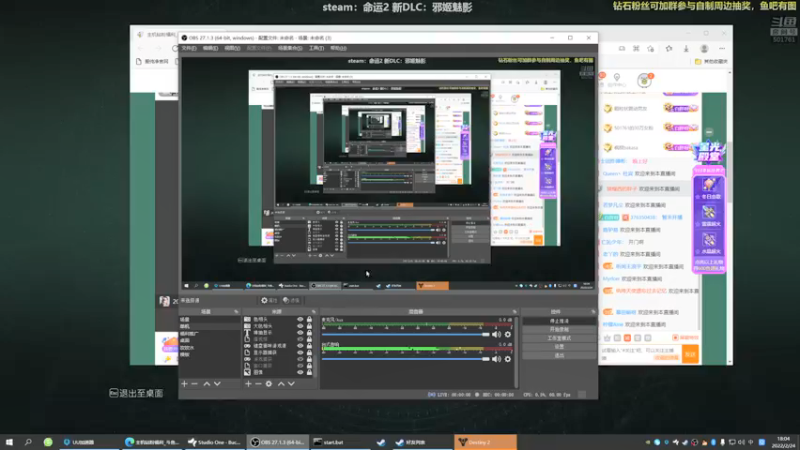Click the source filters button
The image size is (800, 450).
pyautogui.click(x=291, y=301)
